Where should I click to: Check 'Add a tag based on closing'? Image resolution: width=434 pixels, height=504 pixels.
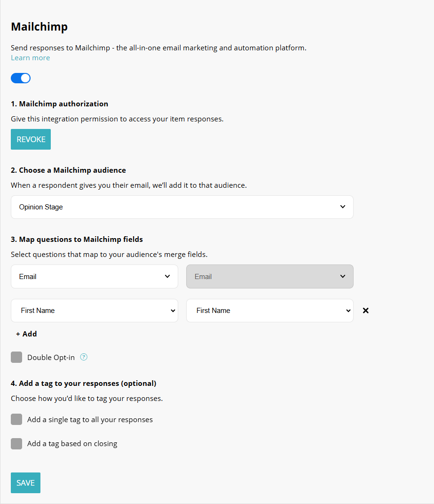[x=16, y=443]
